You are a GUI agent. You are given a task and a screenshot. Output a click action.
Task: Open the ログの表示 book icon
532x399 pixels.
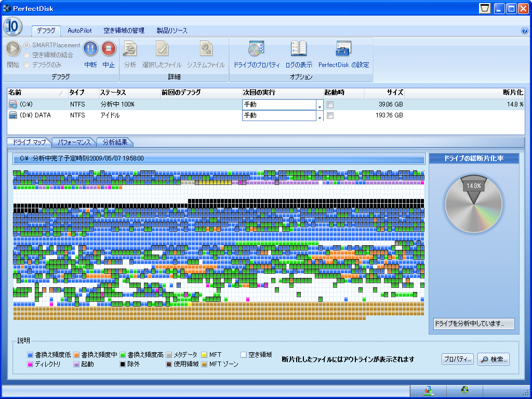point(299,48)
